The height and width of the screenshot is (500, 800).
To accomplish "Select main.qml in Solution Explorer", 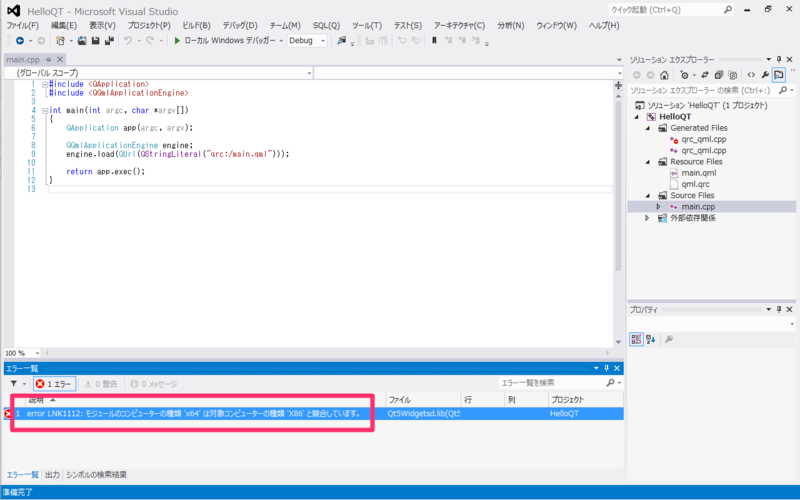I will click(x=698, y=173).
